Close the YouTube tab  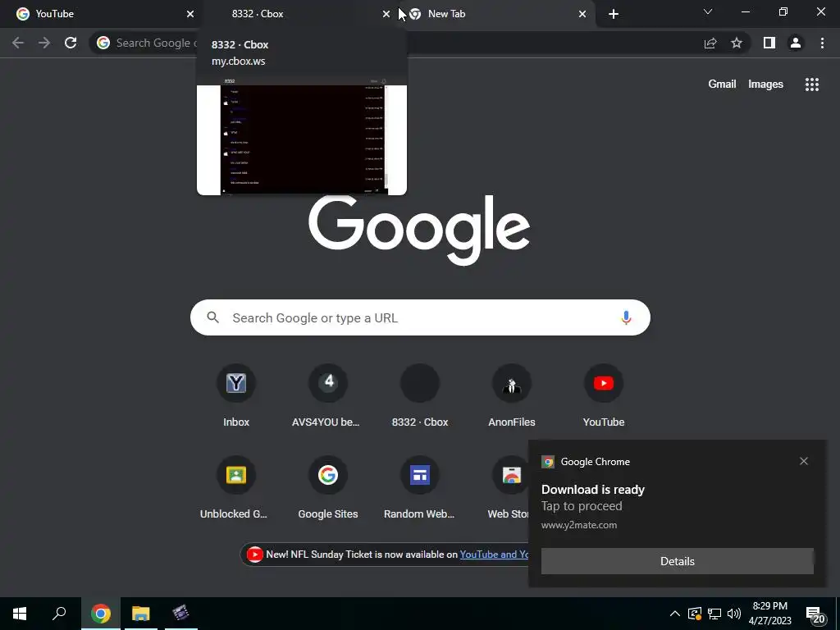190,14
